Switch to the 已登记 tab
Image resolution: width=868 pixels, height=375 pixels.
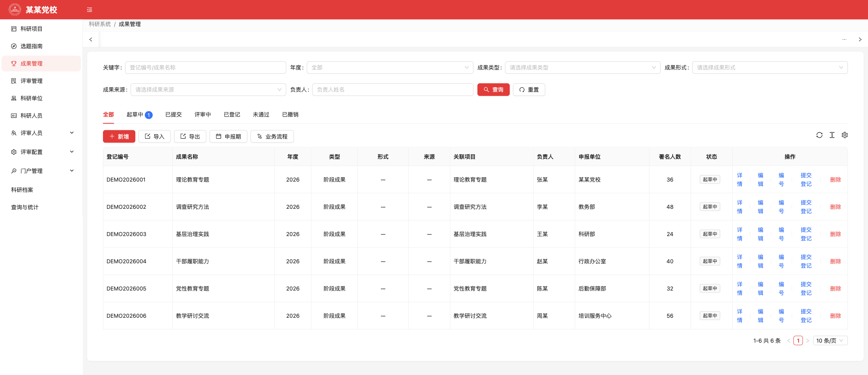click(232, 114)
